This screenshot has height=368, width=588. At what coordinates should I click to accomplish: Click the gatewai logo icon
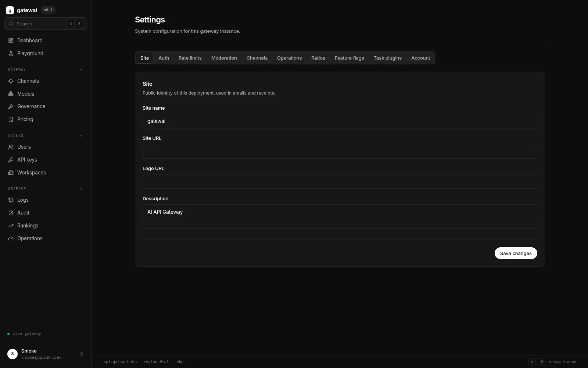10,10
